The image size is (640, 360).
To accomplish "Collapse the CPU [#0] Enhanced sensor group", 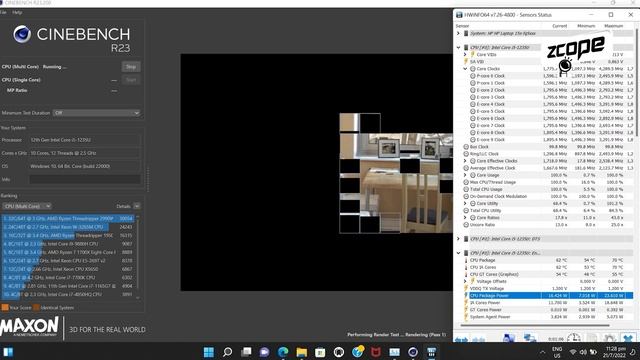I will 458,253.
